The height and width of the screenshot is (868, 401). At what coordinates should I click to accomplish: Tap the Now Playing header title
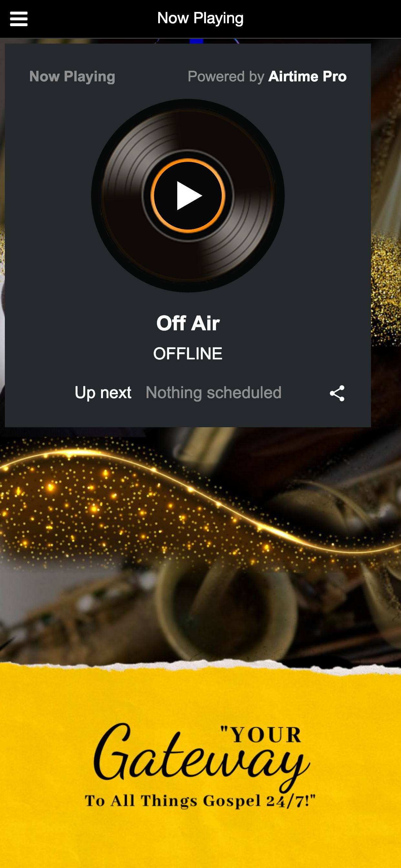pyautogui.click(x=200, y=18)
